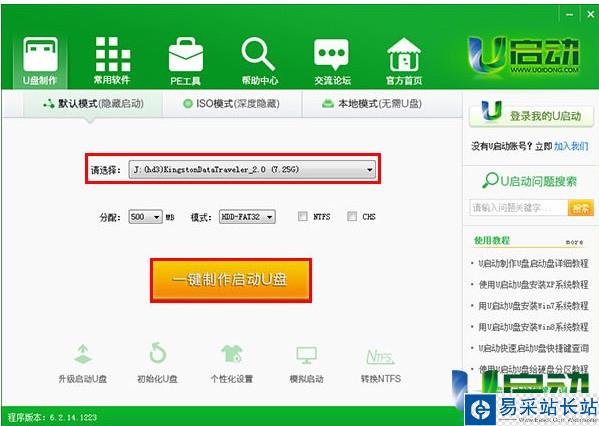Switch to ISO模式(深度隐藏) tab

pos(232,104)
